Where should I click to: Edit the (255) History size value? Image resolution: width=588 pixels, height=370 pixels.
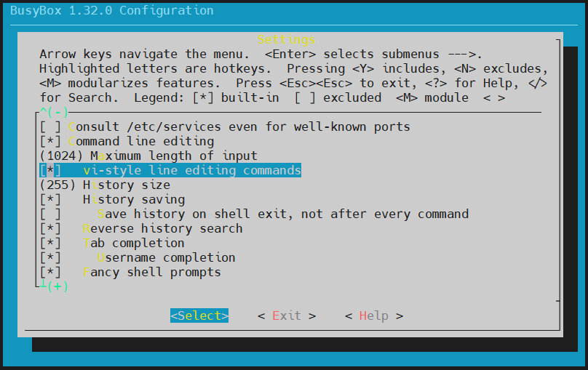(57, 185)
